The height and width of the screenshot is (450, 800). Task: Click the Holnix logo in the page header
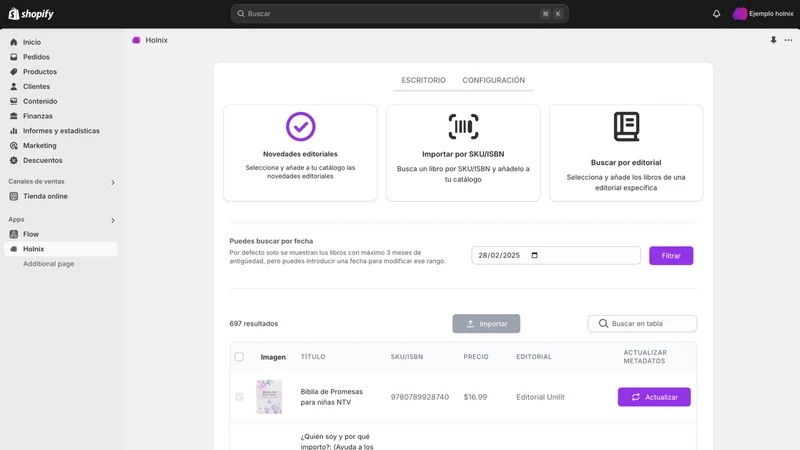136,40
